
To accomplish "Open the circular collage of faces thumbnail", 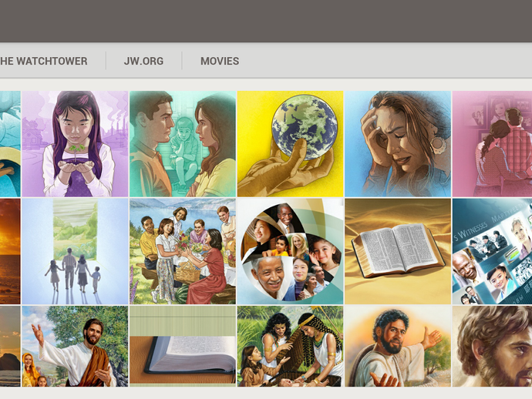I will (x=290, y=251).
